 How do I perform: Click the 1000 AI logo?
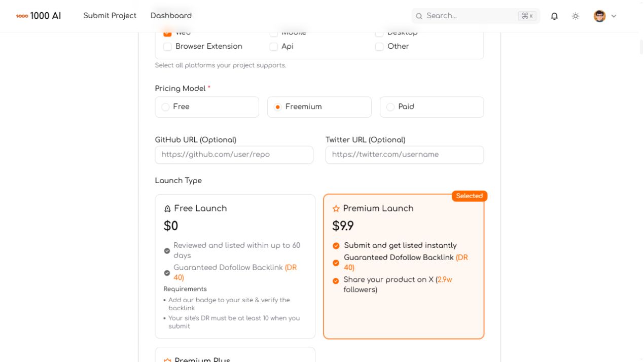(x=39, y=16)
